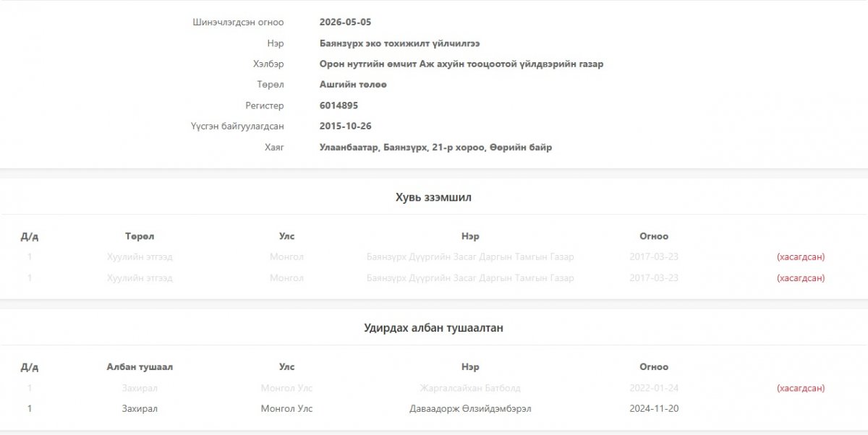Image resolution: width=868 pixels, height=435 pixels.
Task: Click "Д/д" column header in Хувь эзэмшил table
Action: (30, 236)
